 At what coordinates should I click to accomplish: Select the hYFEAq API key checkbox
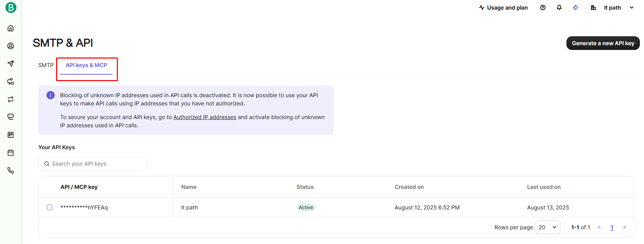click(x=50, y=207)
